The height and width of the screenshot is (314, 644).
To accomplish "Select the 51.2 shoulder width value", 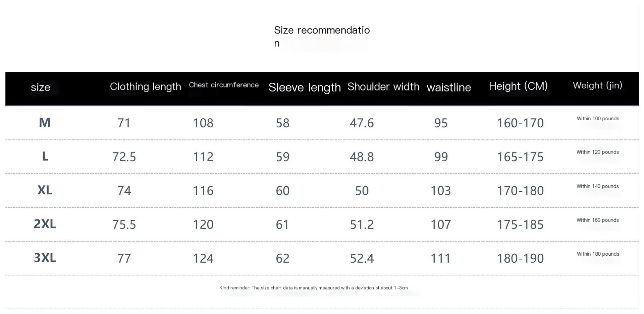I will pos(362,225).
